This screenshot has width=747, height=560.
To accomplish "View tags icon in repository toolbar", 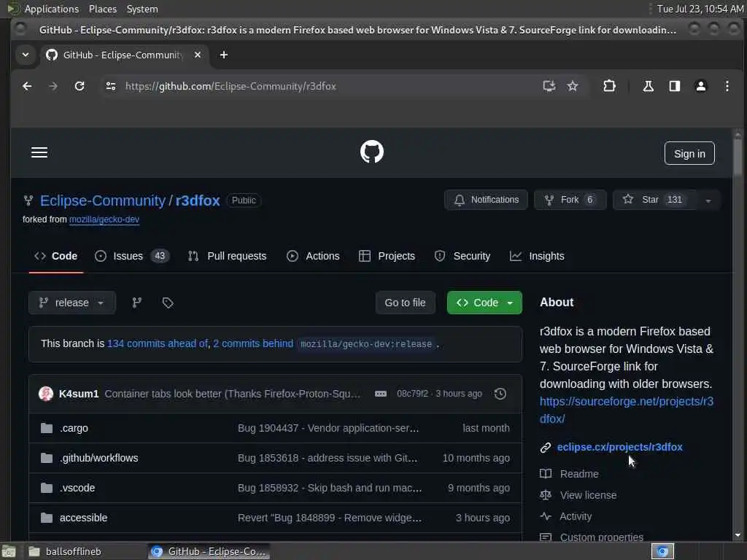I will pyautogui.click(x=168, y=303).
